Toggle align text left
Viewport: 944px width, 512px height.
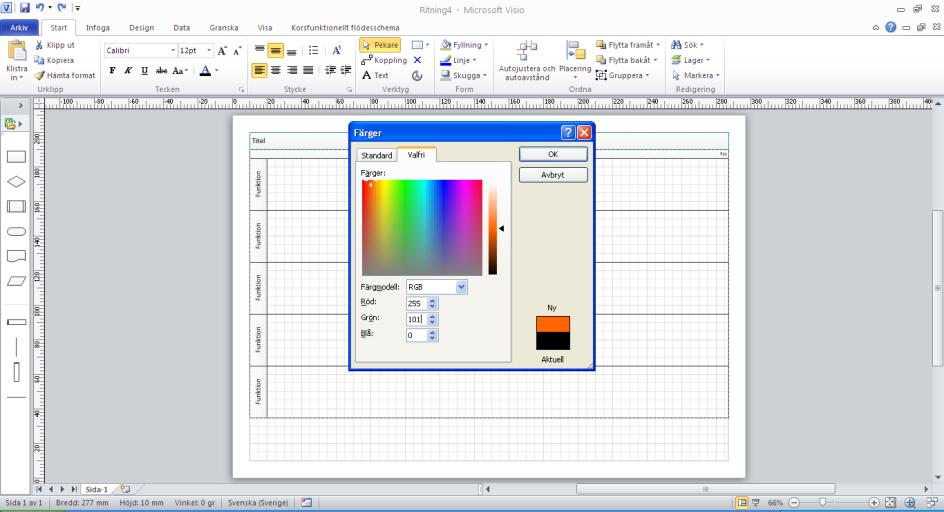tap(259, 70)
